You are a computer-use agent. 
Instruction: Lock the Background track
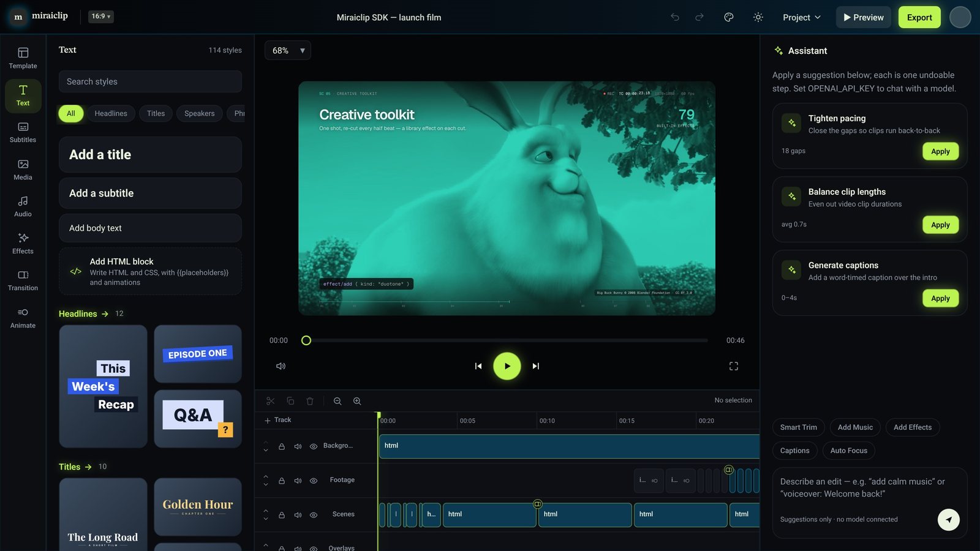tap(282, 446)
